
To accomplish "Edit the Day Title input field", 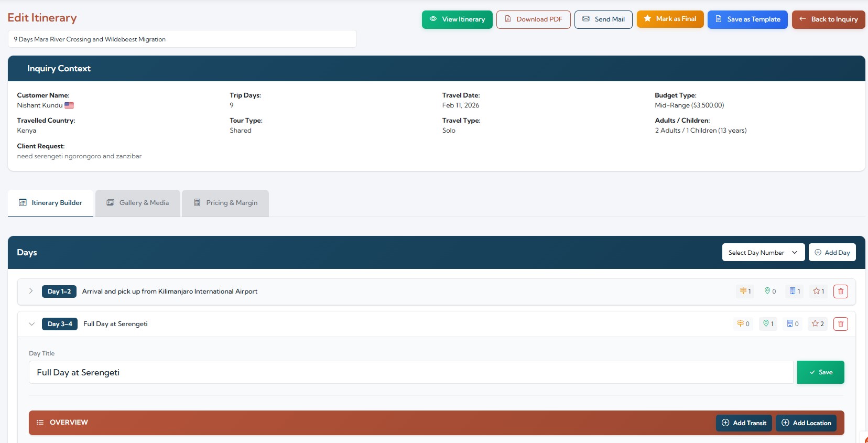I will click(411, 372).
